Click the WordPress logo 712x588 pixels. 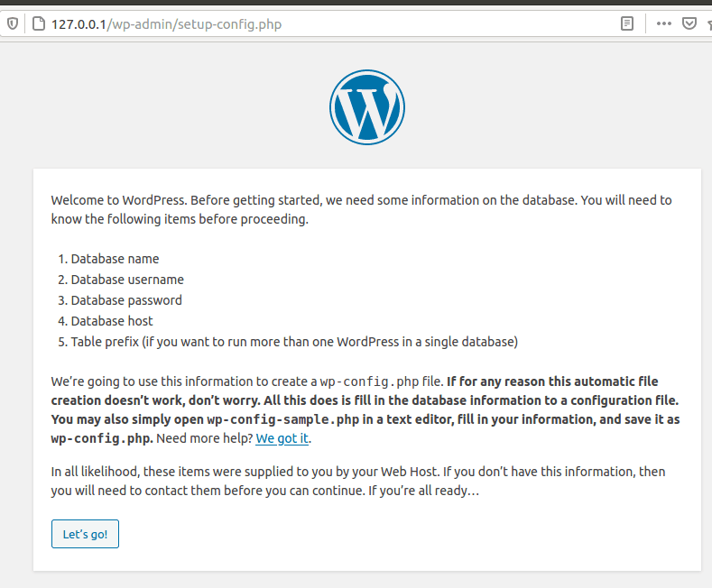coord(367,107)
